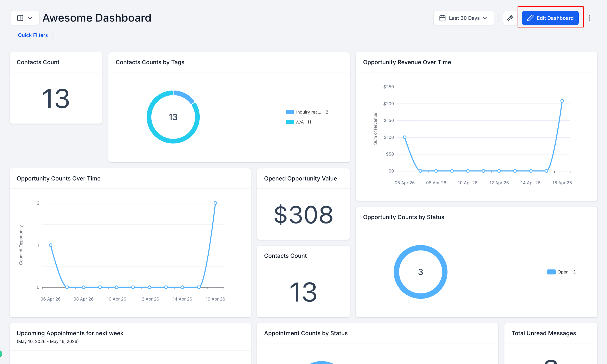Select the Opportunity Revenue Over Time title

coord(407,62)
